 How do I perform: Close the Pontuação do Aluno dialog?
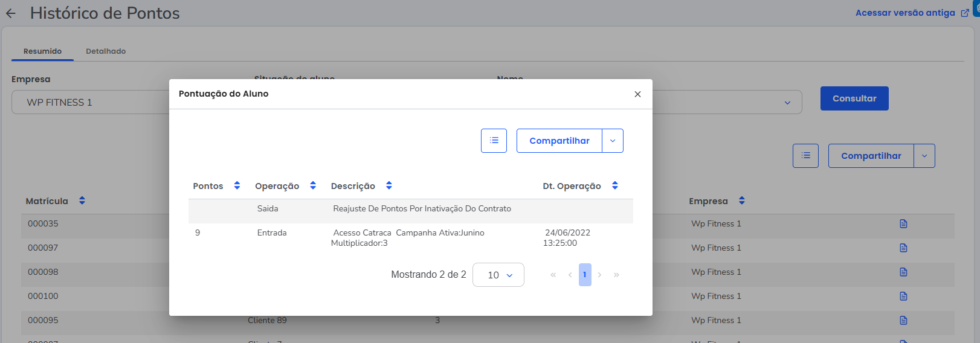coord(637,94)
